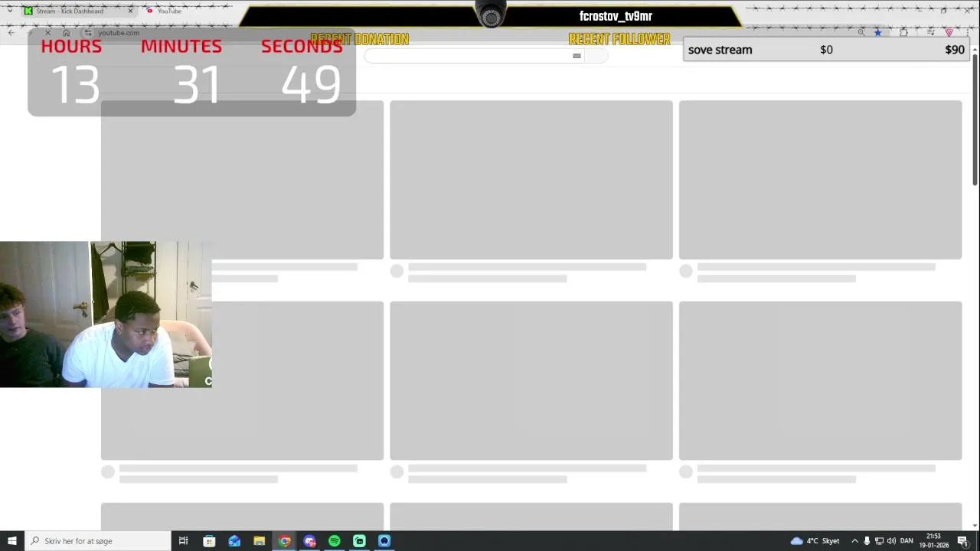Open the volume control in the tray
The width and height of the screenshot is (980, 551).
click(x=891, y=541)
